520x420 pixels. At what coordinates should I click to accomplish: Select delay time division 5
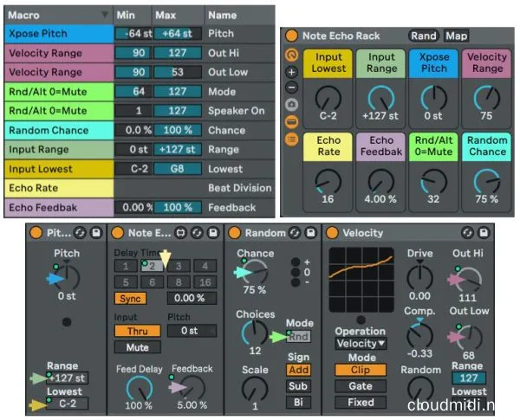point(126,282)
